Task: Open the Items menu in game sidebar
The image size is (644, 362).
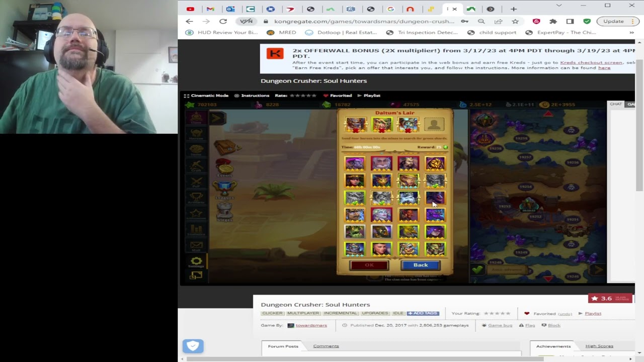Action: (x=196, y=149)
